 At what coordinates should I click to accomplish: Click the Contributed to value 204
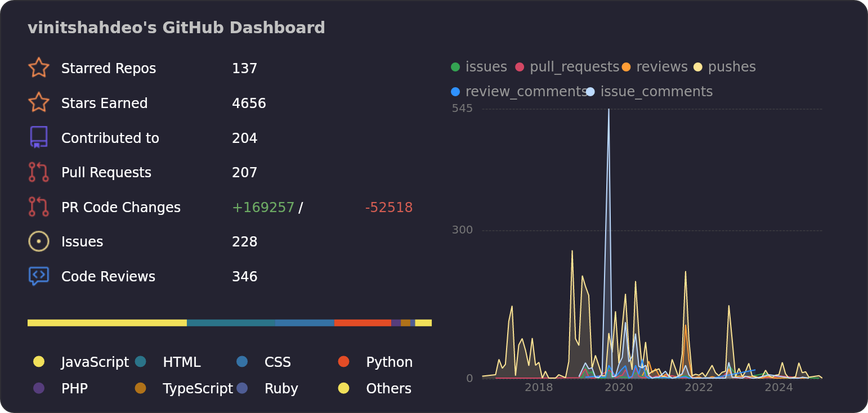click(244, 138)
